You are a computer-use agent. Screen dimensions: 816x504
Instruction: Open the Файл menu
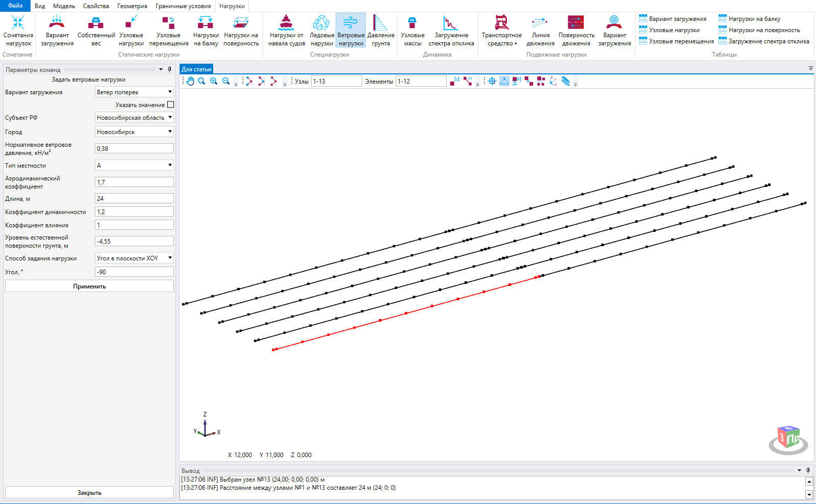pos(15,6)
